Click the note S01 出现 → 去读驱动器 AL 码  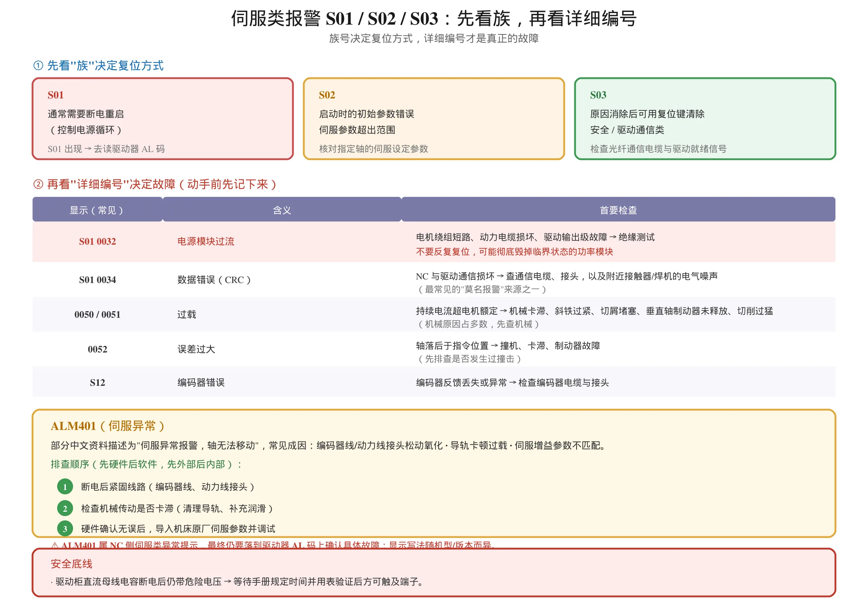pyautogui.click(x=106, y=149)
